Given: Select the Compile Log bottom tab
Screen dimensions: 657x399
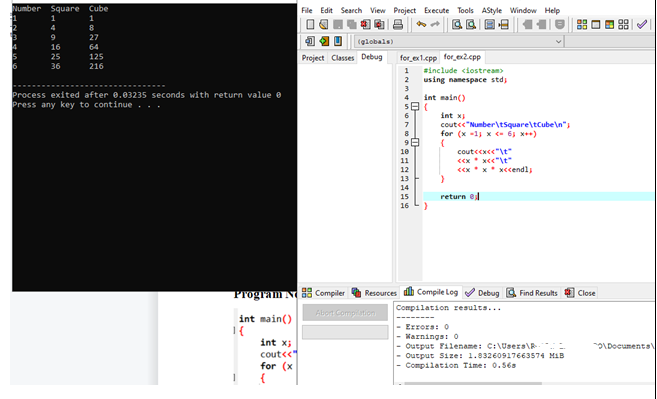Looking at the screenshot, I should [431, 292].
